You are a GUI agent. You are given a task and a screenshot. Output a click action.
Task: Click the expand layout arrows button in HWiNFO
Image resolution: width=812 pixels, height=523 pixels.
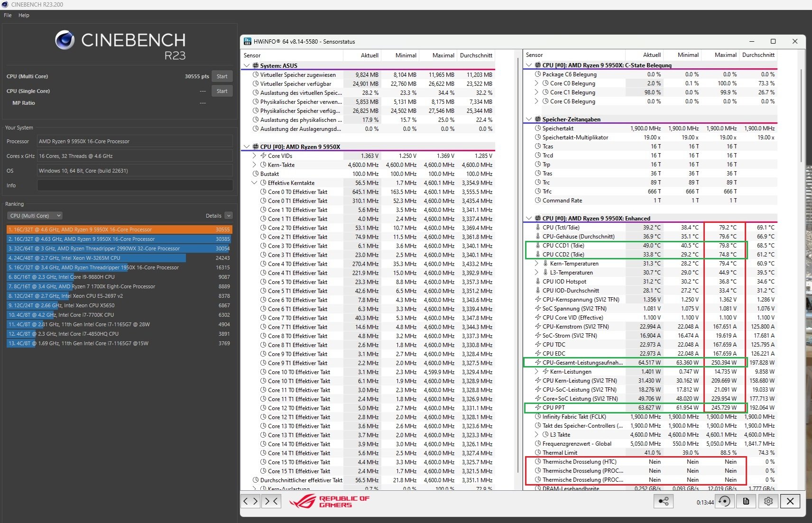[x=250, y=501]
